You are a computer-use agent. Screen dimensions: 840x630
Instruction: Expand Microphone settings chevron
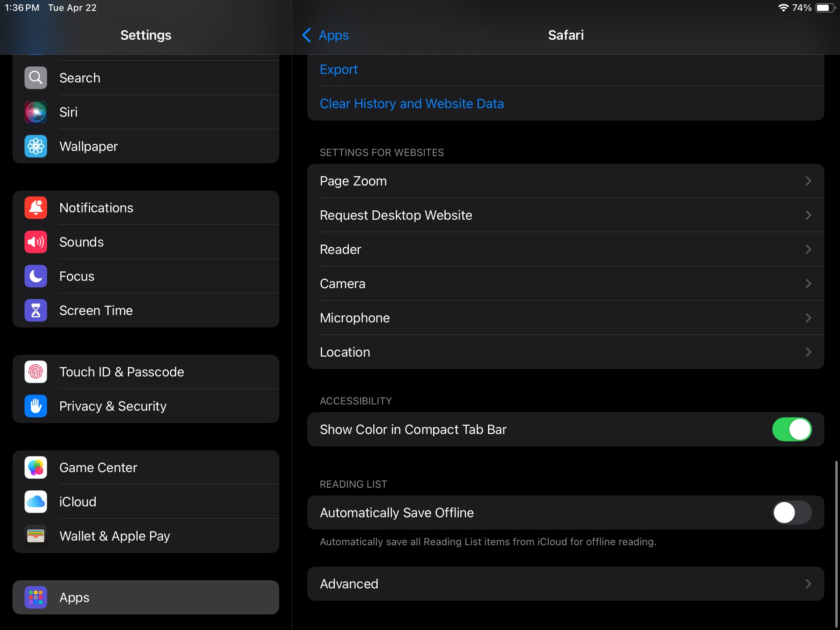pos(808,318)
